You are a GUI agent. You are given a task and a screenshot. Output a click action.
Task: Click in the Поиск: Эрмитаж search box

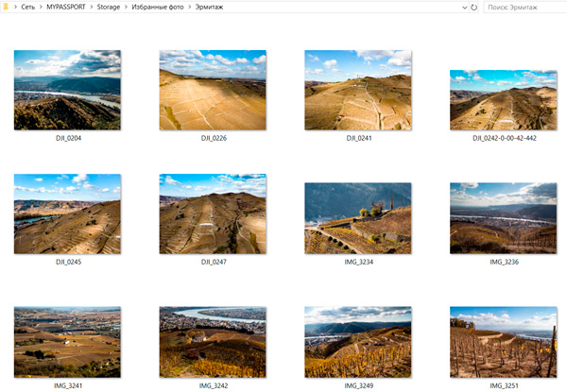[524, 8]
